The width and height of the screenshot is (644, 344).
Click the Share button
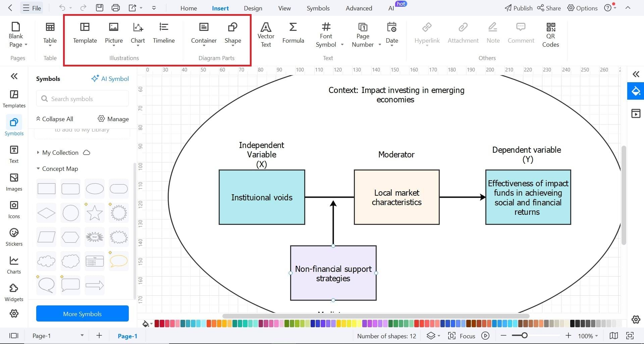pos(549,8)
